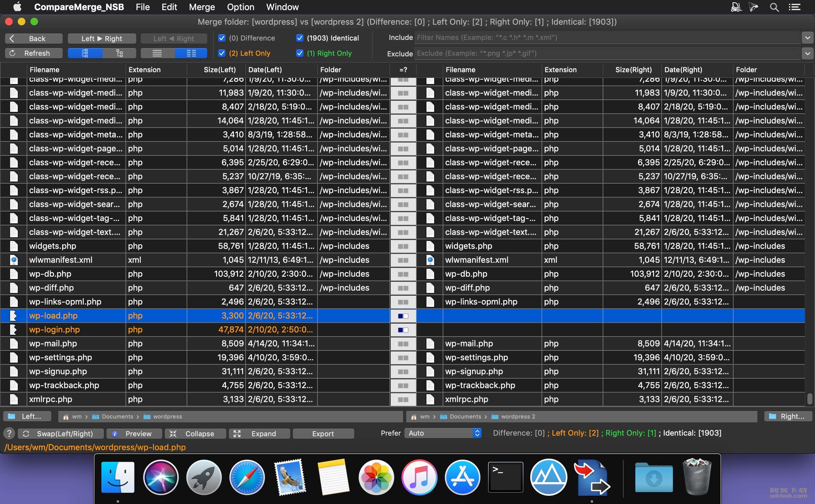Click the Preview button
Viewport: 815px width, 504px height.
(x=134, y=433)
